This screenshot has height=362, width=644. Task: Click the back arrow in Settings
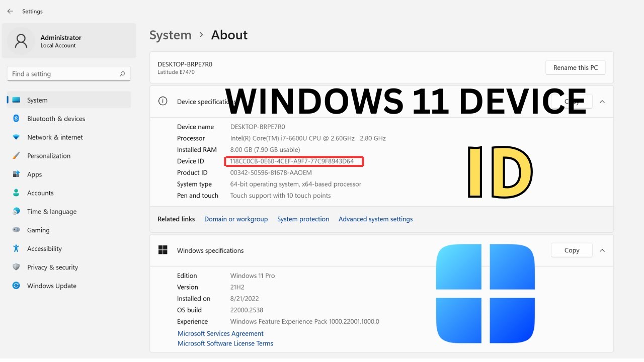[10, 11]
